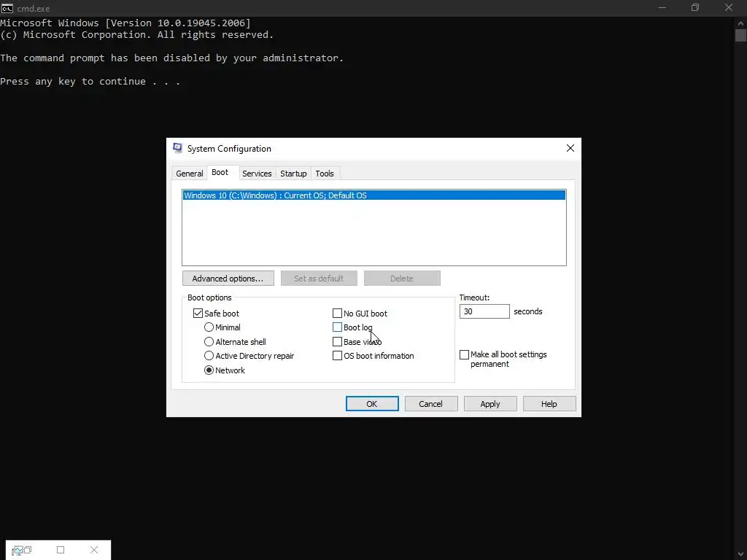The height and width of the screenshot is (560, 747).
Task: Click the Cancel button
Action: [430, 404]
